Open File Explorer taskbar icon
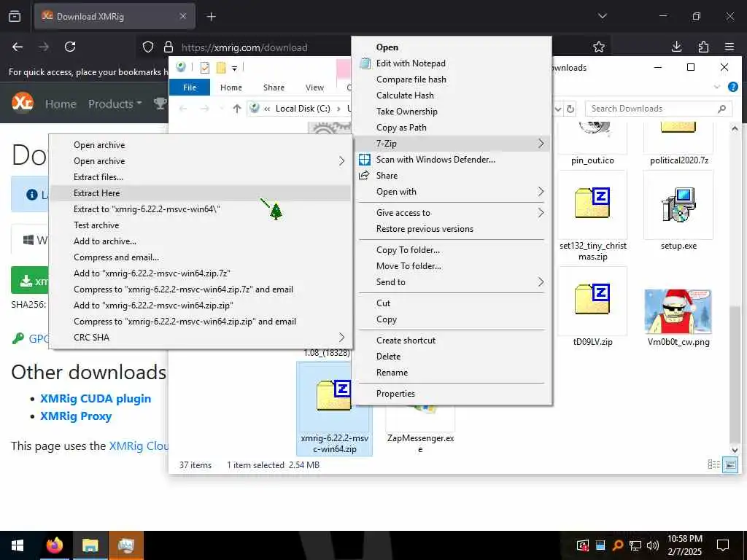The height and width of the screenshot is (560, 747). click(90, 545)
